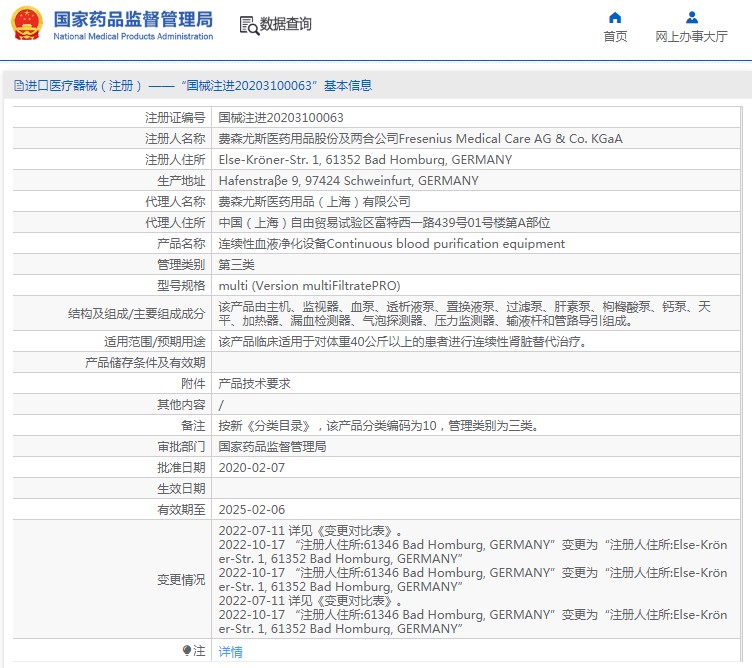Click the 审批部门 row label
This screenshot has width=752, height=668.
181,447
